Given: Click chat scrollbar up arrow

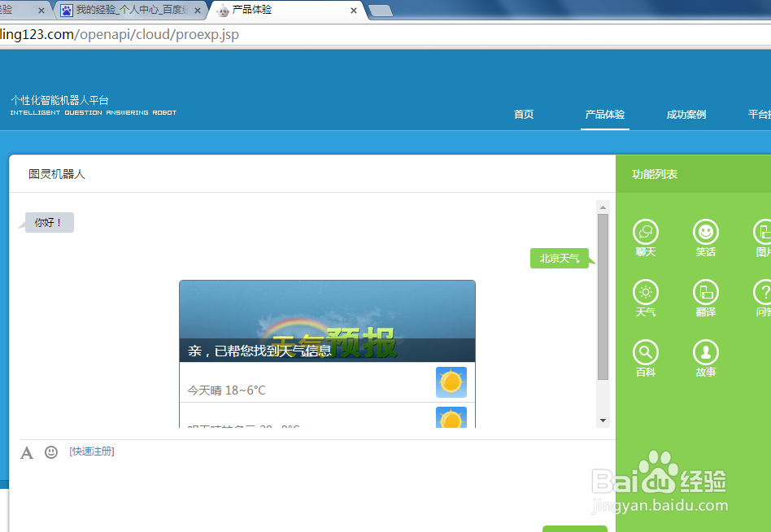Looking at the screenshot, I should click(603, 207).
